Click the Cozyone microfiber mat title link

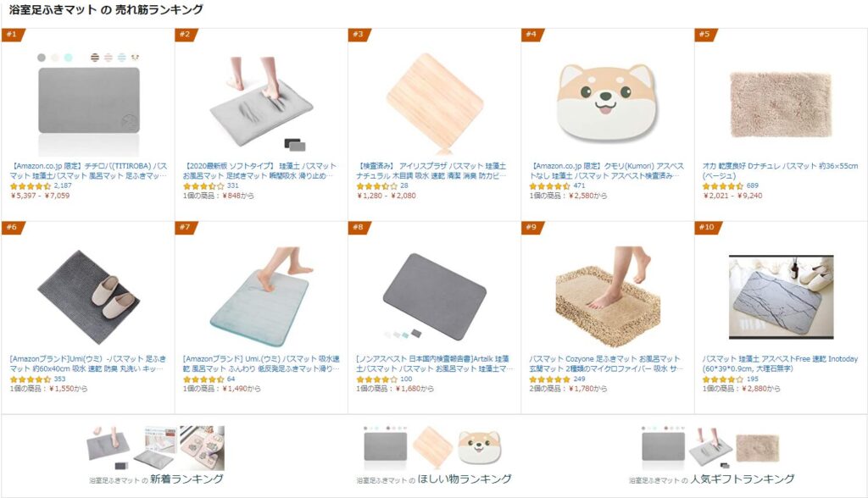tap(606, 363)
